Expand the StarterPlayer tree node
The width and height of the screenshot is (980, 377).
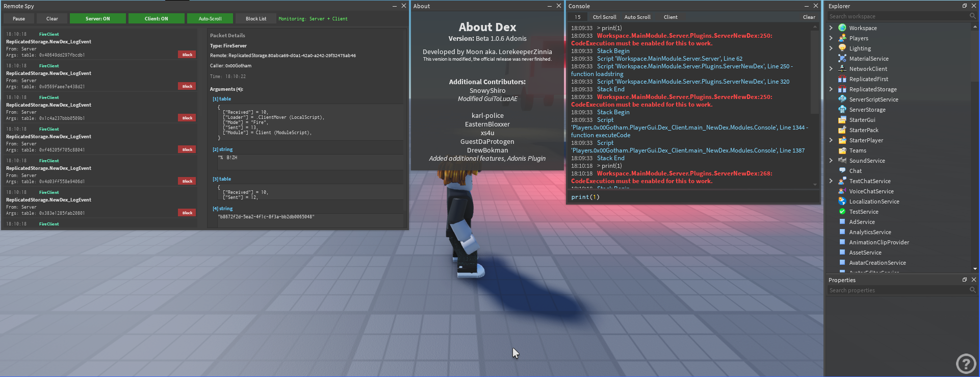831,140
